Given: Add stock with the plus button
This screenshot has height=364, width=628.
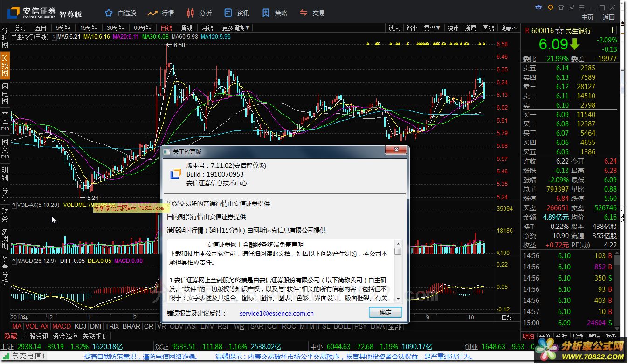Looking at the screenshot, I should tap(613, 30).
